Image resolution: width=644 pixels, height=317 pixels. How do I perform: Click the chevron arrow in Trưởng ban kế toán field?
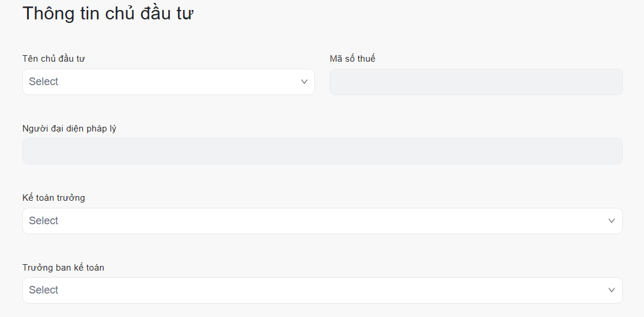click(612, 290)
